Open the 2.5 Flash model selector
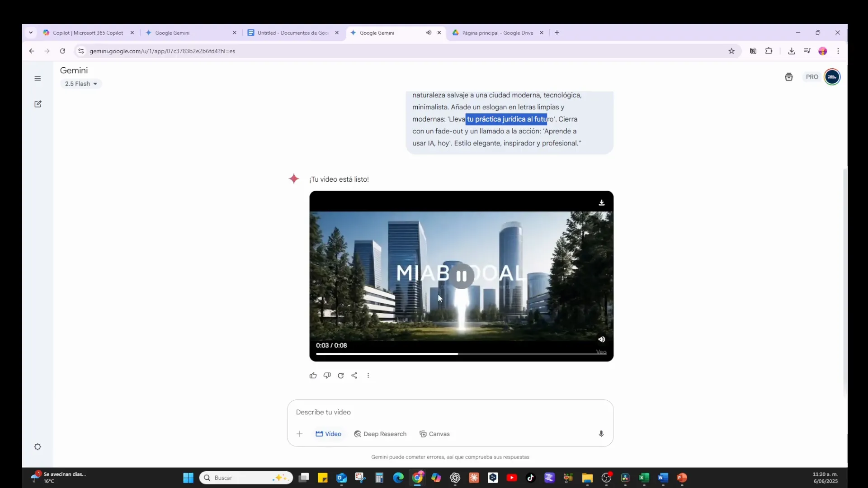Image resolution: width=868 pixels, height=488 pixels. pos(81,84)
